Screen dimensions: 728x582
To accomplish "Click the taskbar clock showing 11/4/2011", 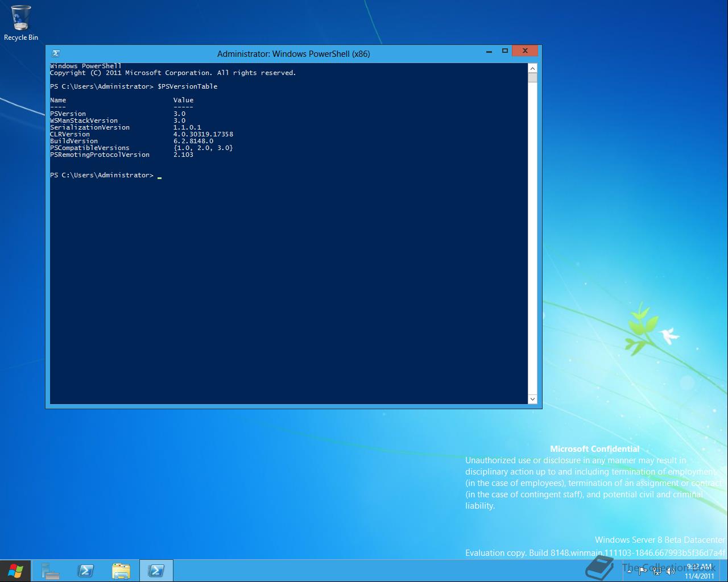I will tap(700, 571).
